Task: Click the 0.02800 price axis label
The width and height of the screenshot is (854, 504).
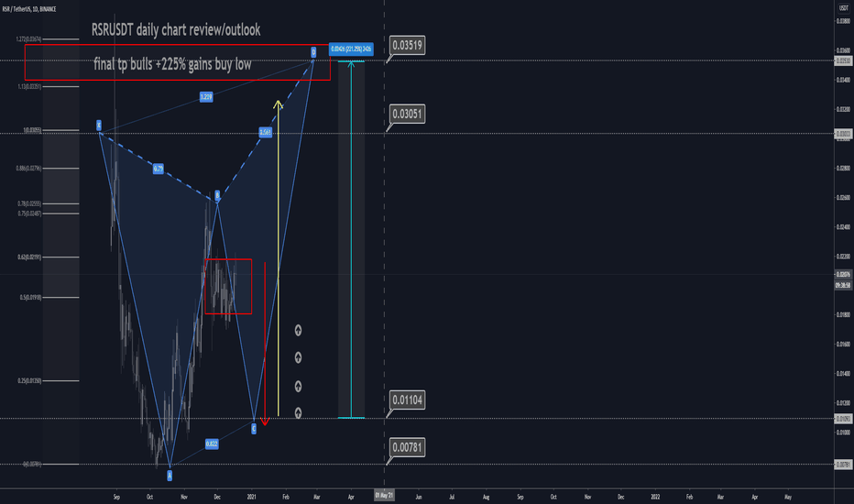Action: (843, 169)
